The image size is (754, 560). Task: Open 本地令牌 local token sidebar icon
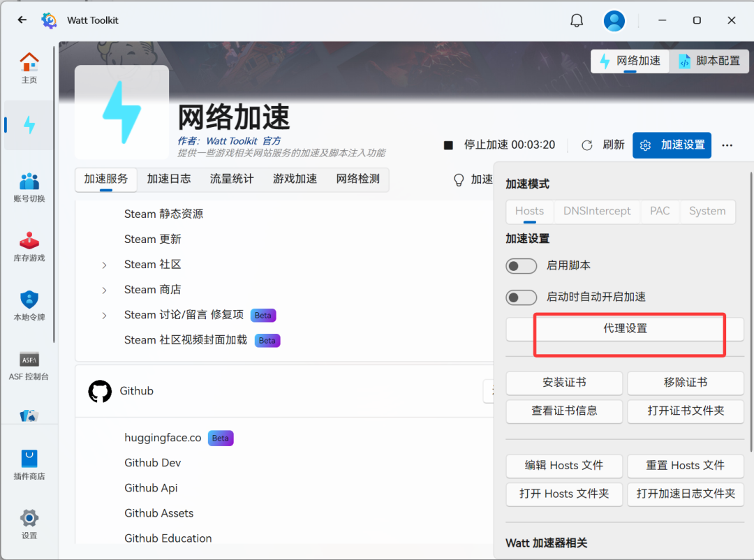[x=29, y=306]
